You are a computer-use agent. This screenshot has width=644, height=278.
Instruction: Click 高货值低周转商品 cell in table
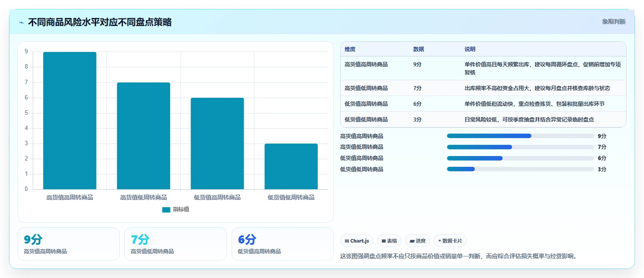[366, 88]
